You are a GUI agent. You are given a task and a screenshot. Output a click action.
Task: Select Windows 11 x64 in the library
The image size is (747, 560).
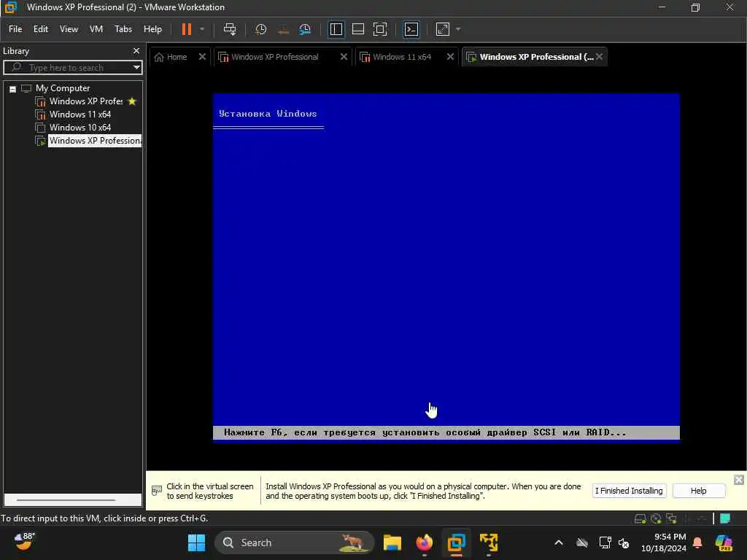pyautogui.click(x=80, y=114)
